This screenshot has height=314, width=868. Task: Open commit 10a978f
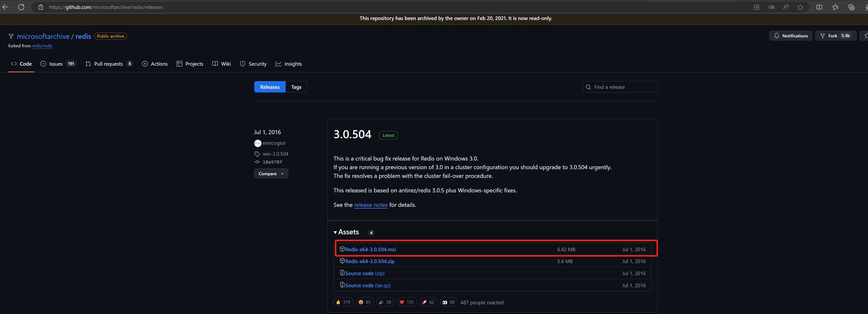click(272, 162)
